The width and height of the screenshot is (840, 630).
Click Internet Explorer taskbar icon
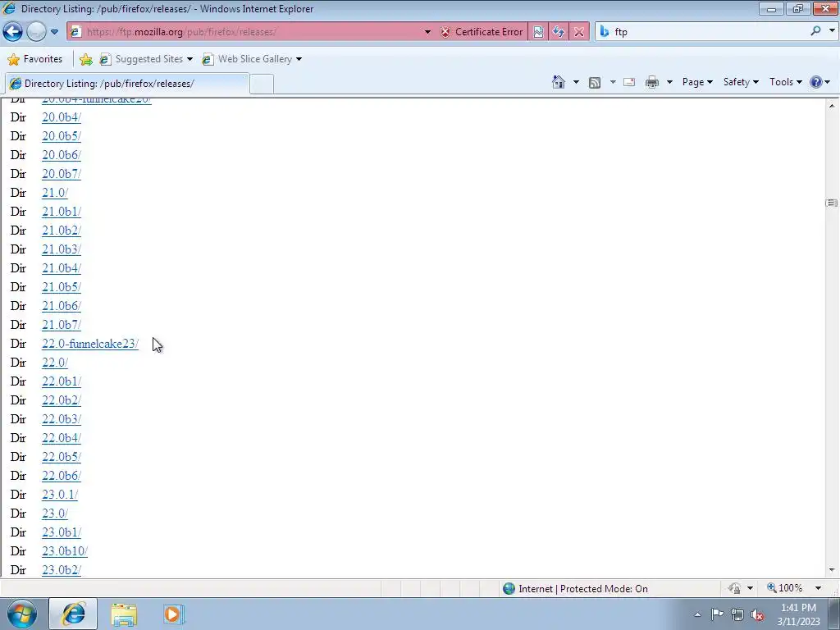[73, 614]
